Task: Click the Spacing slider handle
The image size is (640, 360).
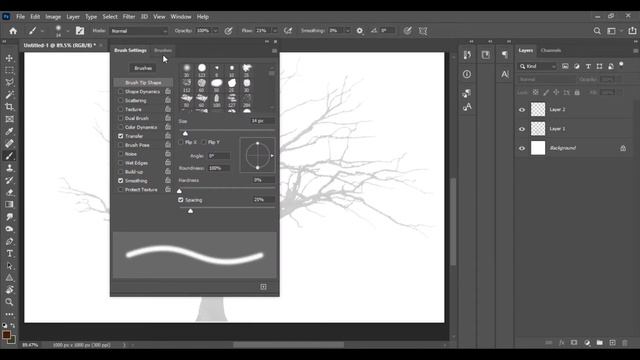Action: coord(190,211)
